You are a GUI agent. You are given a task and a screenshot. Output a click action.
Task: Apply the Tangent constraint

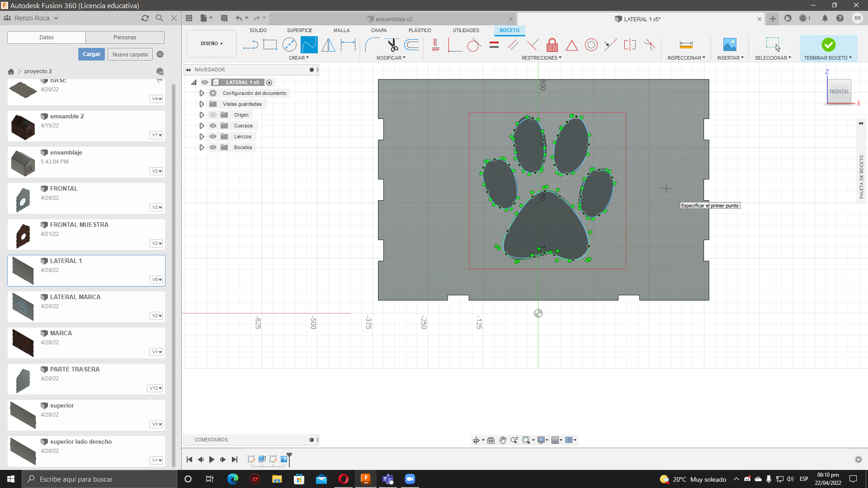[x=474, y=45]
